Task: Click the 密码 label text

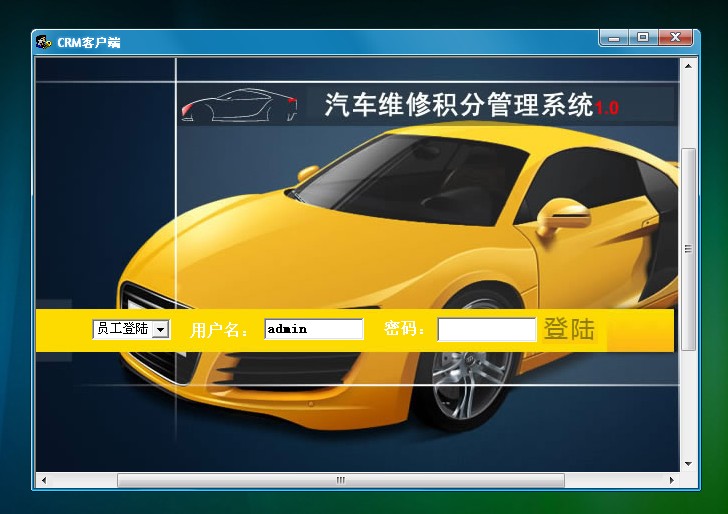Action: click(404, 329)
